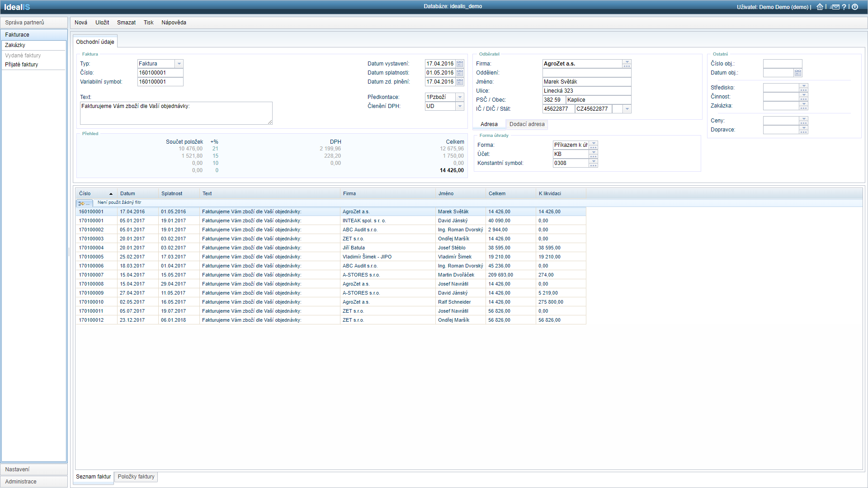Click into the invoice Text textarea
Viewport: 868px width, 488px height.
coord(176,113)
